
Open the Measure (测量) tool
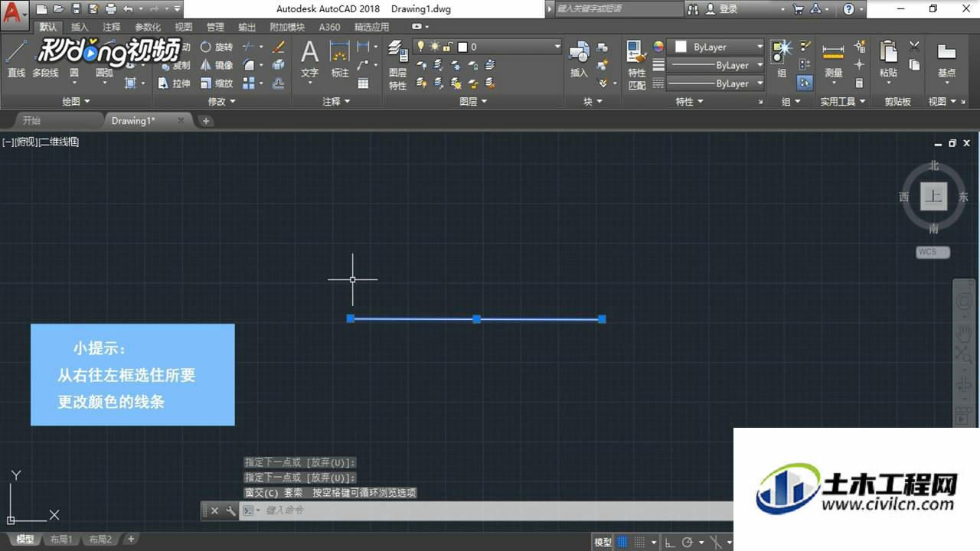834,60
